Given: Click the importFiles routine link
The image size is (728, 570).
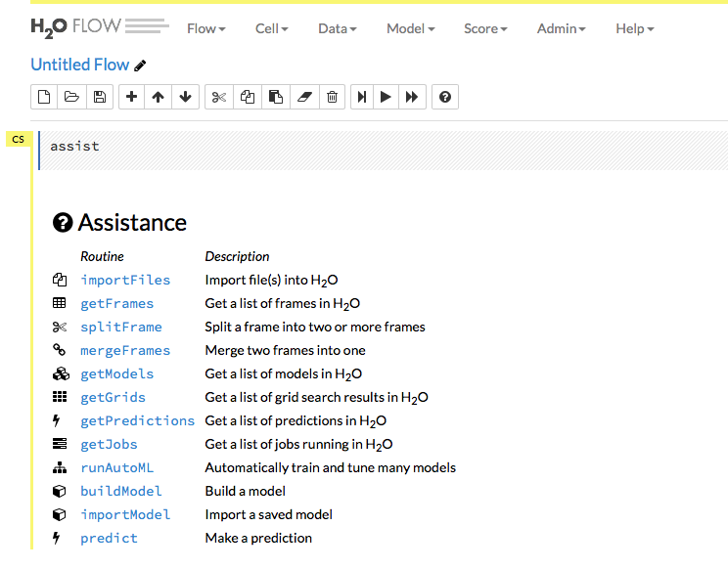Looking at the screenshot, I should pos(125,281).
